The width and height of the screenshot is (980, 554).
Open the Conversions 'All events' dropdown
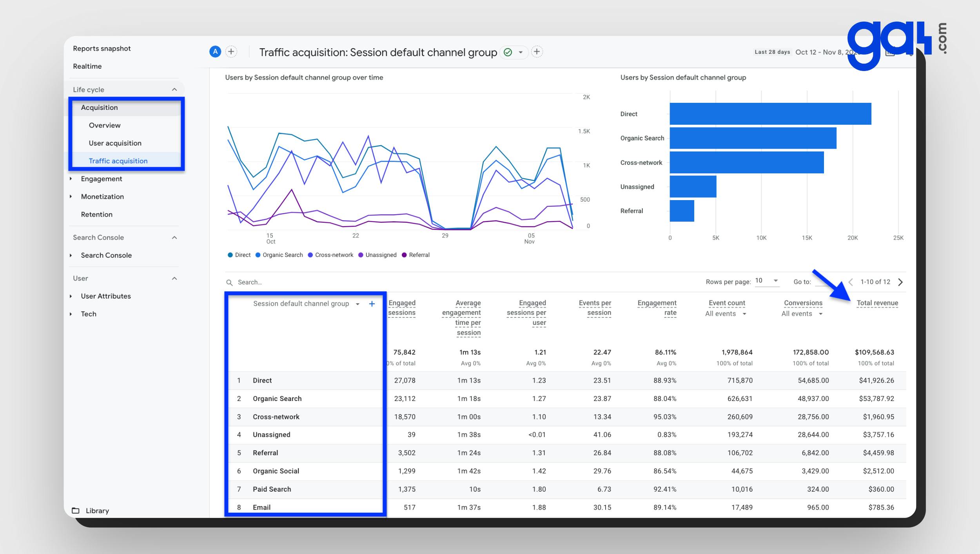click(802, 313)
